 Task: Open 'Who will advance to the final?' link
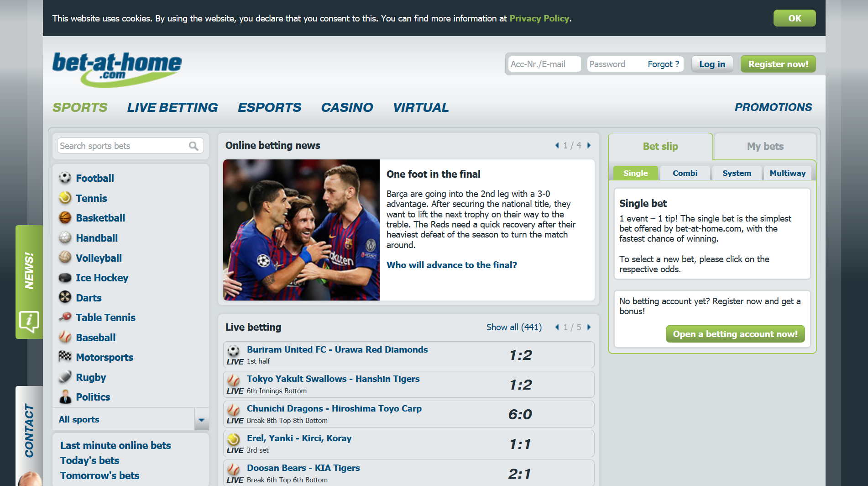coord(451,265)
